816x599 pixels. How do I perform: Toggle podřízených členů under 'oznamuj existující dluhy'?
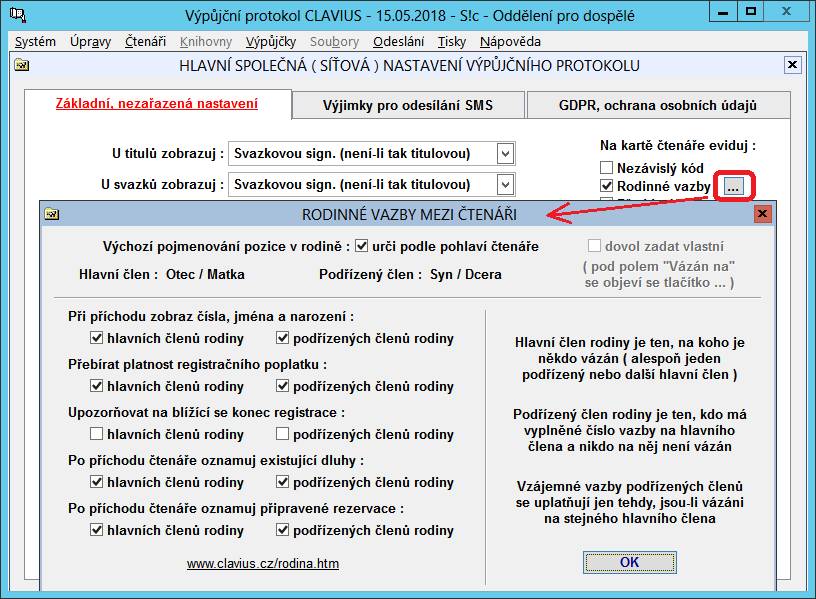click(282, 482)
